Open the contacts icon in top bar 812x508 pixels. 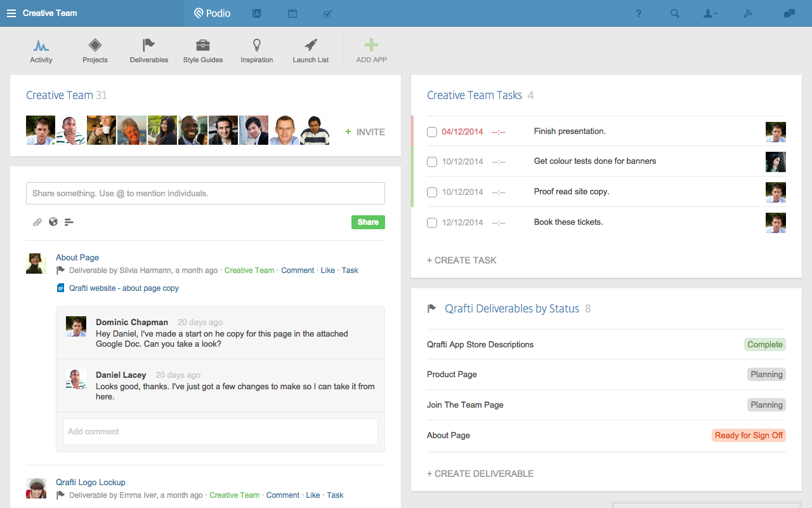click(257, 13)
